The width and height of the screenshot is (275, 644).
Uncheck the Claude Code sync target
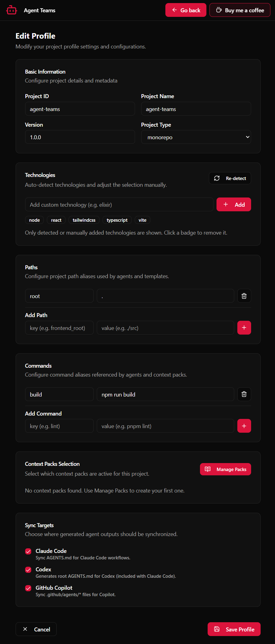[28, 551]
